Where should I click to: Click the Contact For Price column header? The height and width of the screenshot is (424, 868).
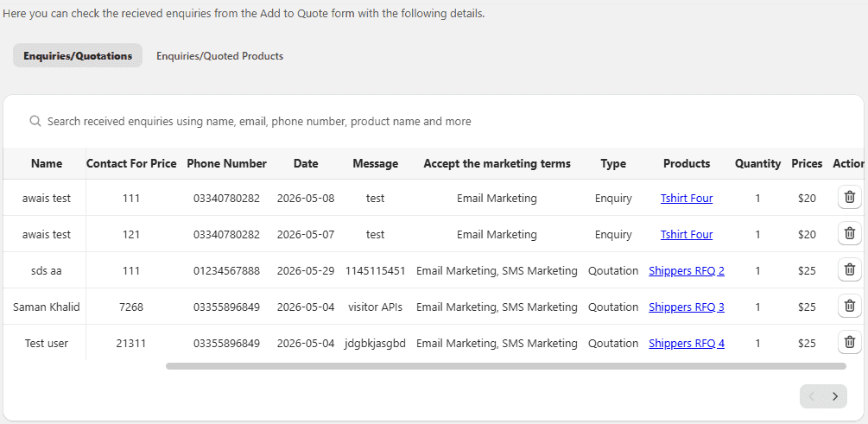click(131, 163)
